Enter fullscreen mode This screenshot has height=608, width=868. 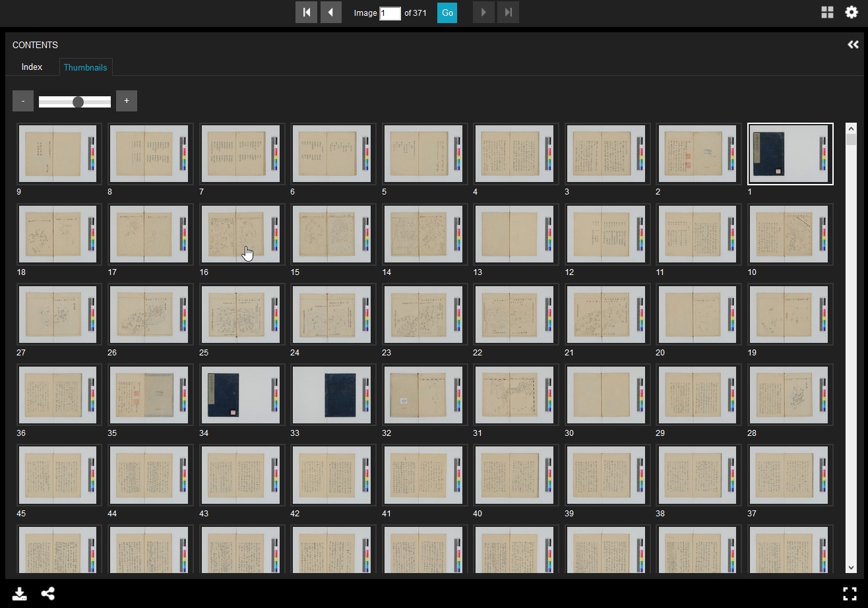pos(850,593)
